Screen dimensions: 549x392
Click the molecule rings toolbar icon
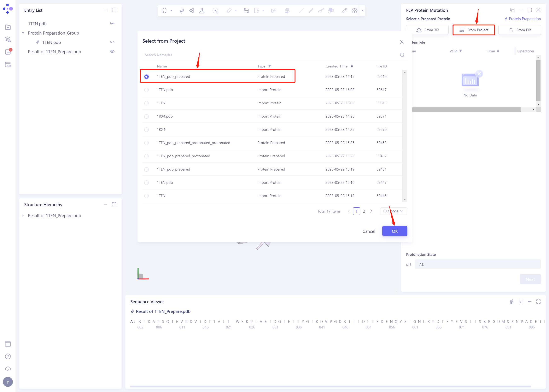(x=192, y=10)
